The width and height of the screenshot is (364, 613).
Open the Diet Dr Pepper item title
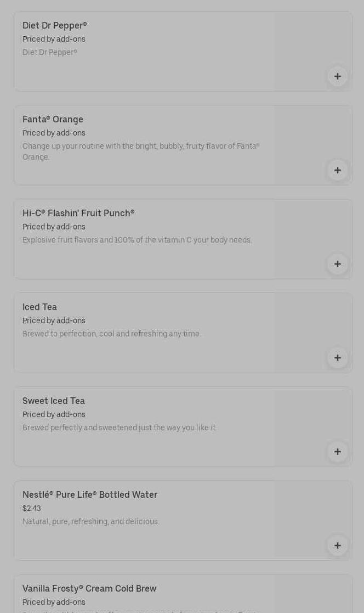pos(55,26)
